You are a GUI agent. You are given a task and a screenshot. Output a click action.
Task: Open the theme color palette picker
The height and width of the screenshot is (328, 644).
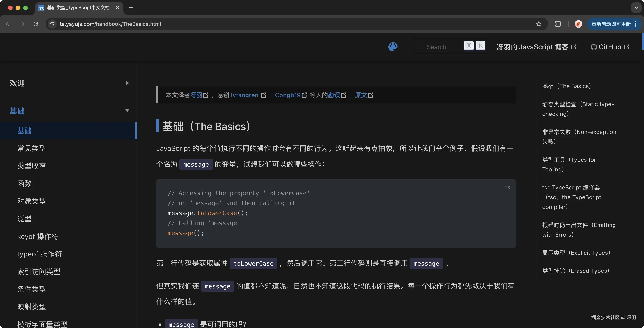pos(393,47)
